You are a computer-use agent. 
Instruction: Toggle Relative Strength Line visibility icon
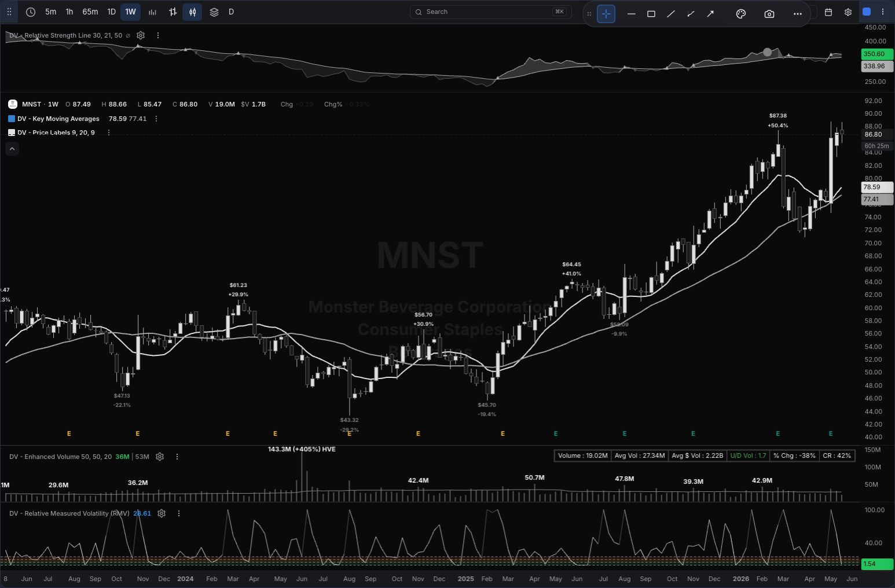pyautogui.click(x=128, y=35)
